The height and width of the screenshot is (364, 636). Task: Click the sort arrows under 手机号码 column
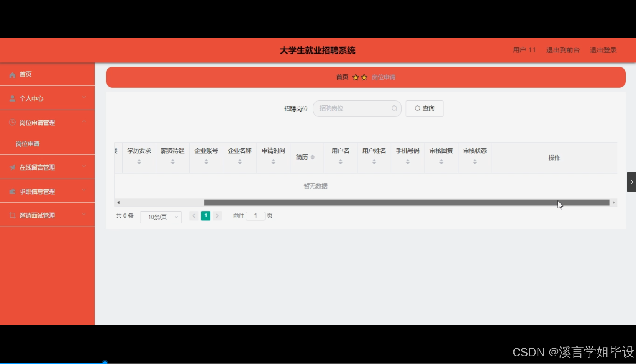point(408,162)
